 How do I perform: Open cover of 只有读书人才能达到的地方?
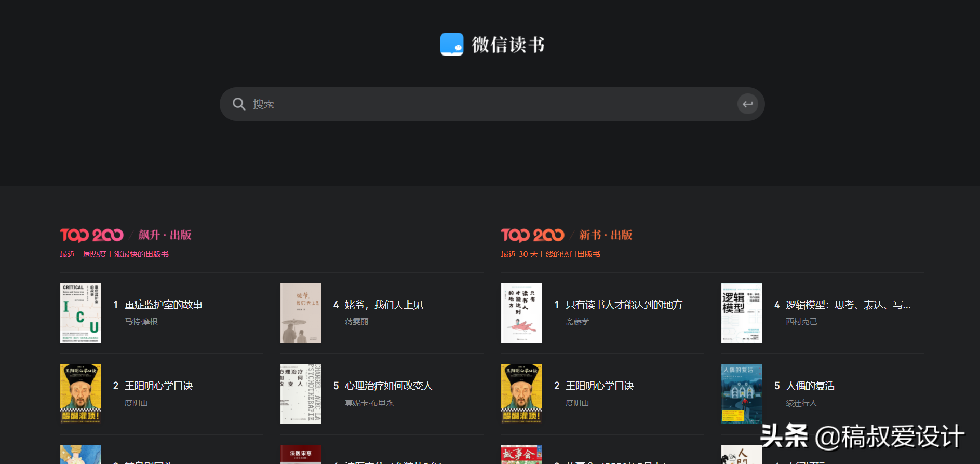(521, 313)
